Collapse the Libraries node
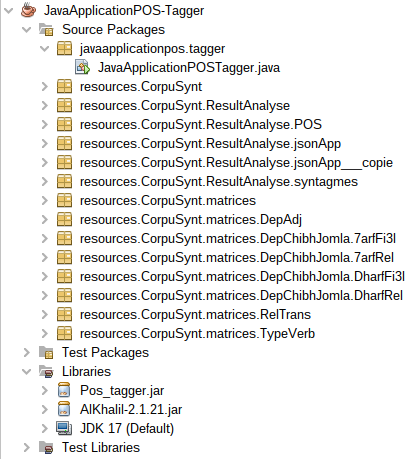Screen dimensions: 415x459 click(x=26, y=371)
